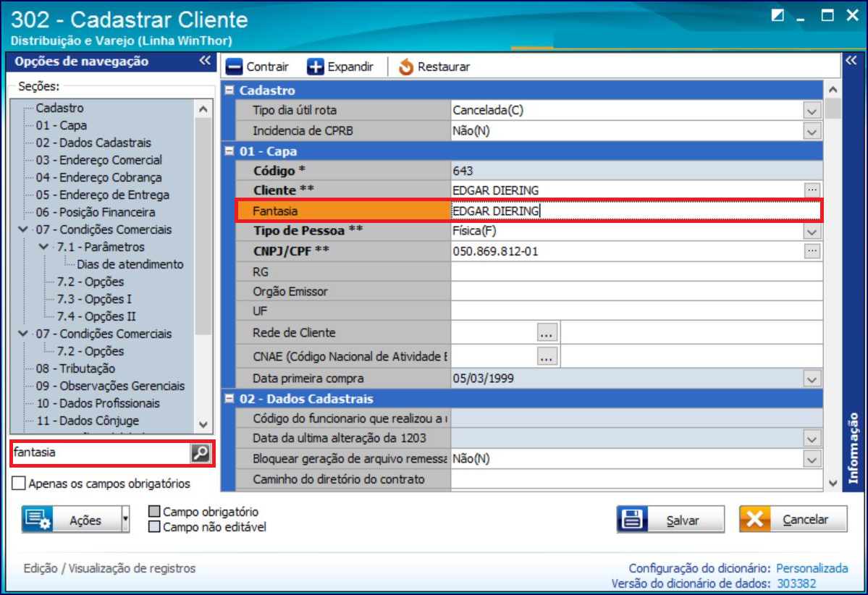
Task: Select 04 - Endereço Cobrança tree item
Action: [99, 177]
